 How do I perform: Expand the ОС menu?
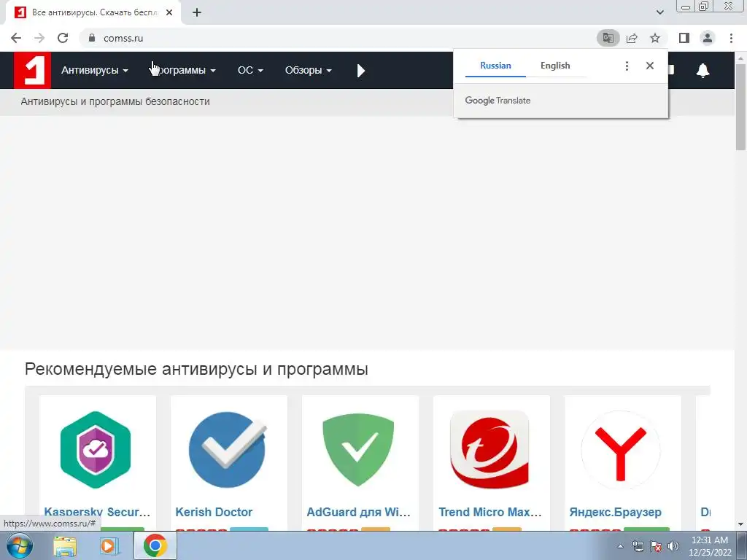tap(250, 71)
